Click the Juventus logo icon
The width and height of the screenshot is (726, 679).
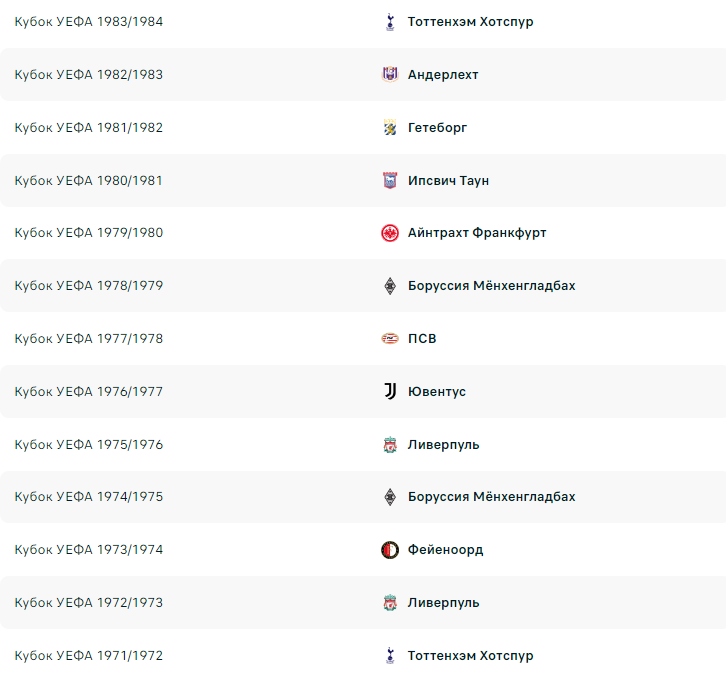[390, 391]
